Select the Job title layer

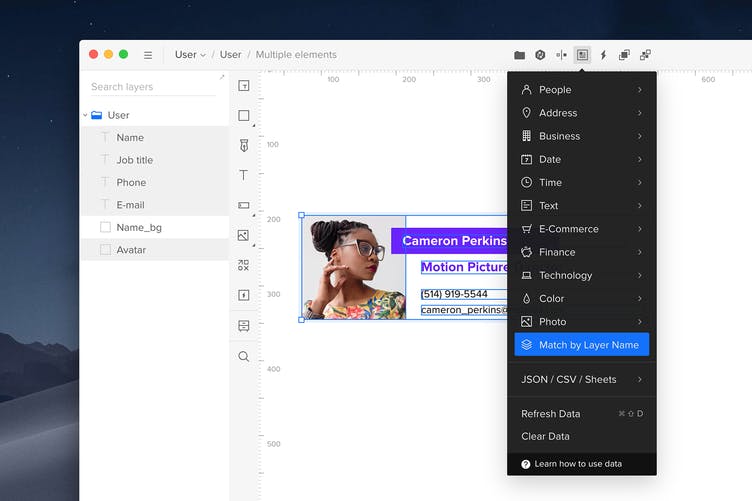(x=154, y=160)
